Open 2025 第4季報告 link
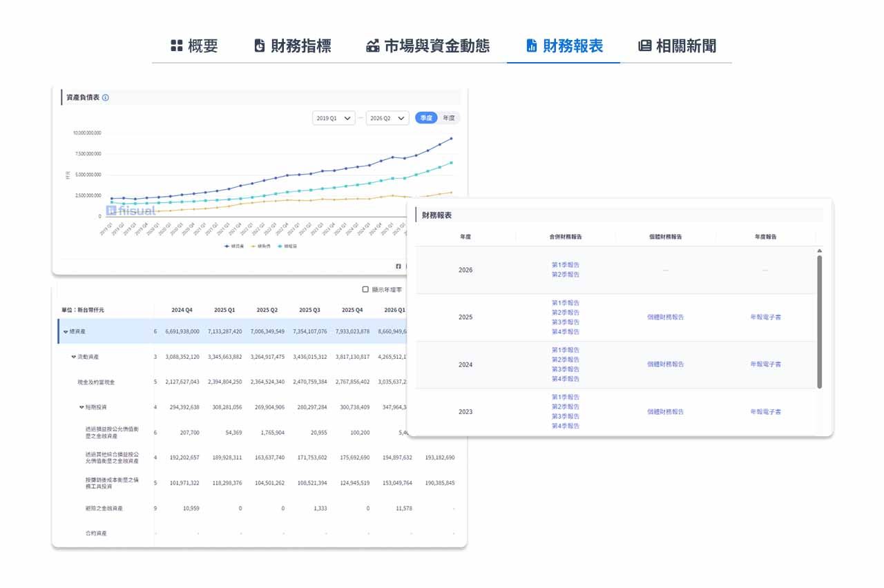 click(x=566, y=332)
